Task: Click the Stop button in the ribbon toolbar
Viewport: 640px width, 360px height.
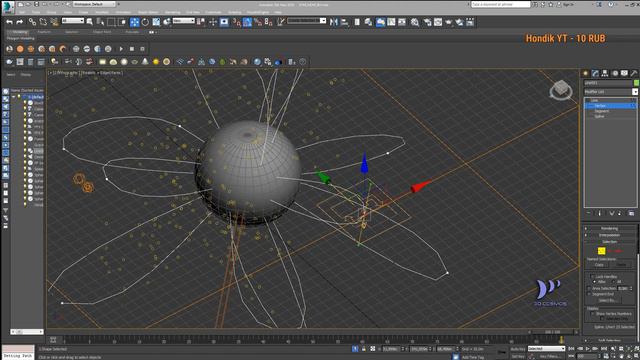Action: (x=132, y=49)
